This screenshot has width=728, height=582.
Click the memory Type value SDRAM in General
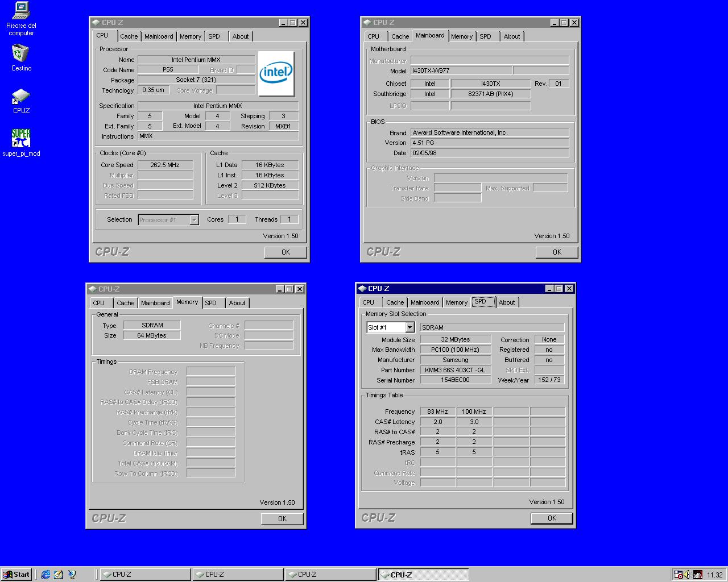click(152, 325)
